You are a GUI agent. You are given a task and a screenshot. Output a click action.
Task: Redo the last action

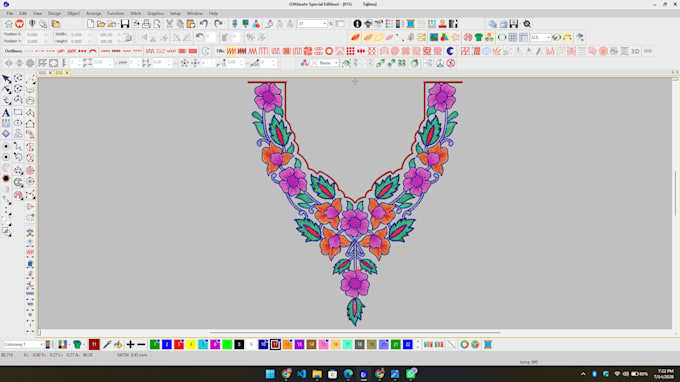[x=218, y=24]
